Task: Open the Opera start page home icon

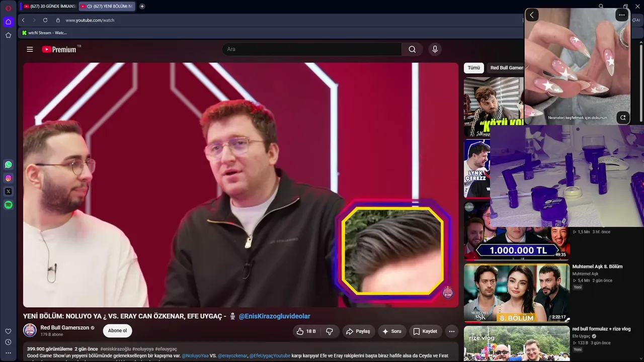Action: coord(8,22)
